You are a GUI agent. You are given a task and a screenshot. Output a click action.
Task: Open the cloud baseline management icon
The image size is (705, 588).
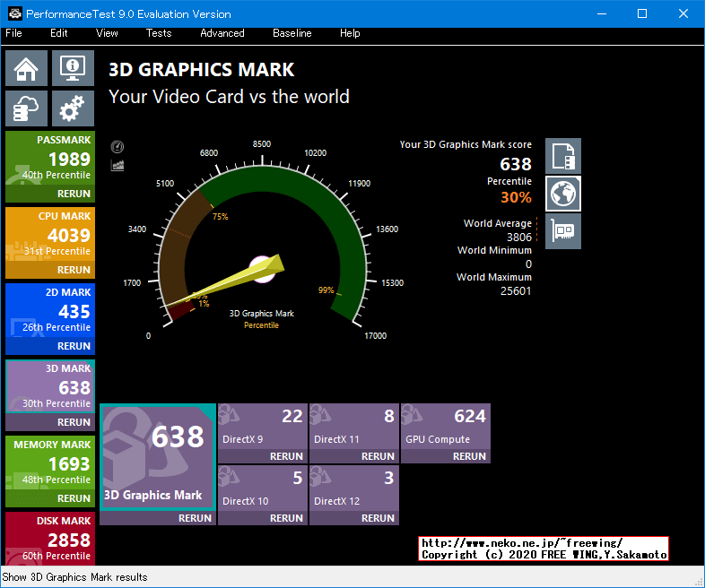pos(26,108)
